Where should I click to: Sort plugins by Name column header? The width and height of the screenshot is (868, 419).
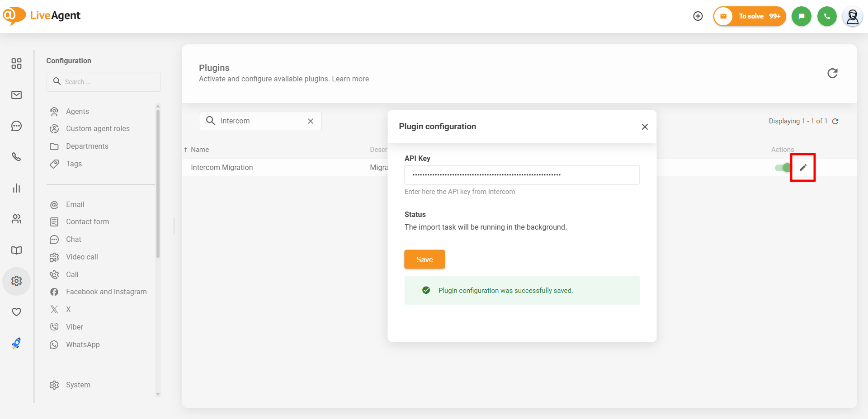pos(199,150)
